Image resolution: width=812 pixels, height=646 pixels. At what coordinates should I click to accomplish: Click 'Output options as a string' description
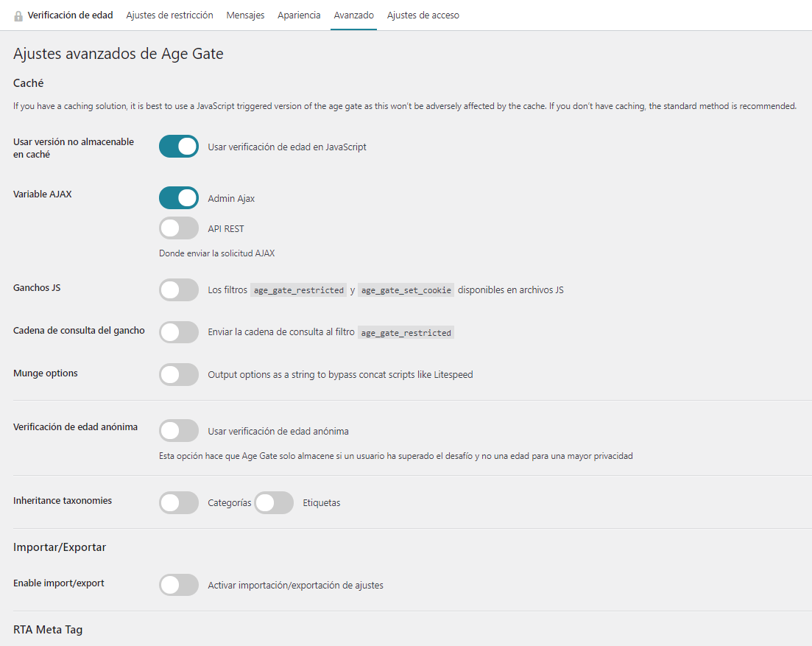(x=340, y=374)
